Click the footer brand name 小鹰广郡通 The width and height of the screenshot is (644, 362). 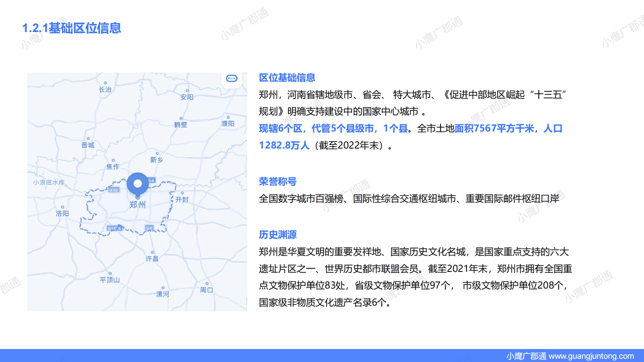pos(526,356)
